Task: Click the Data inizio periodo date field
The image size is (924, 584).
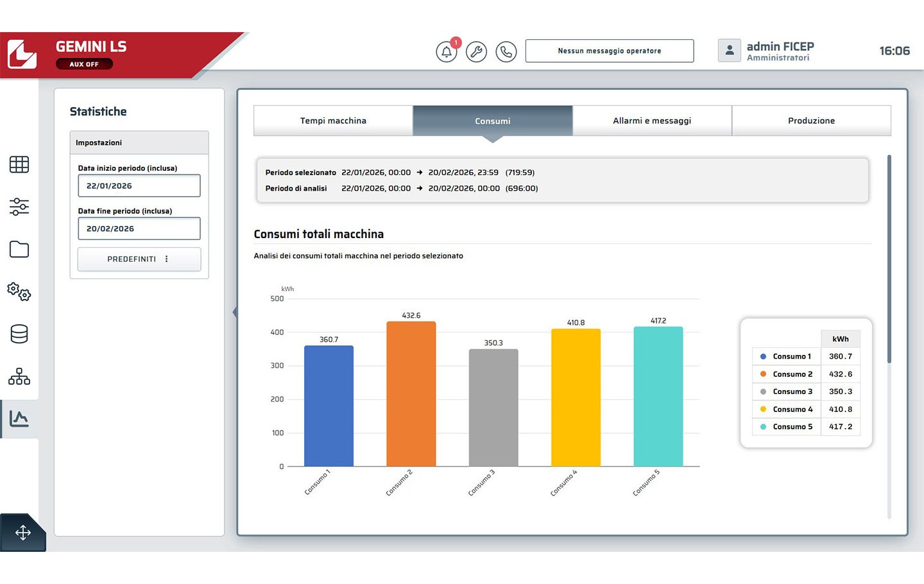Action: pyautogui.click(x=139, y=186)
